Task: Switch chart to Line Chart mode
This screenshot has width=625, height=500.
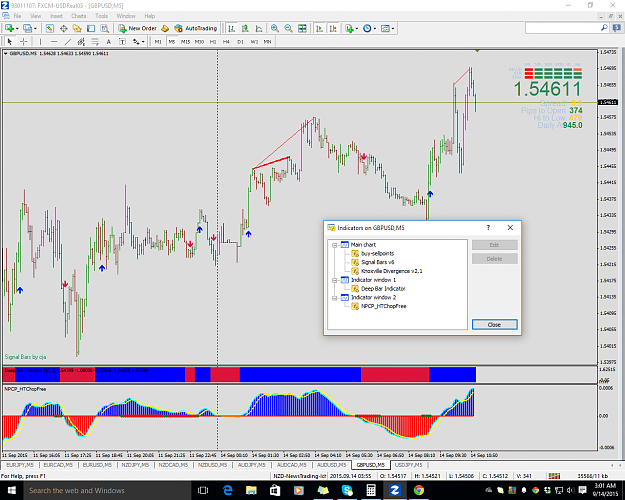Action: click(x=259, y=28)
